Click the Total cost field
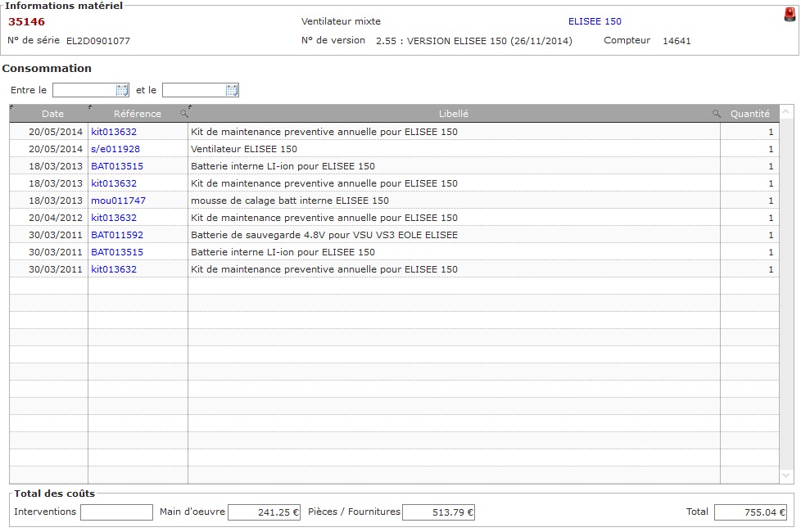 coord(750,512)
